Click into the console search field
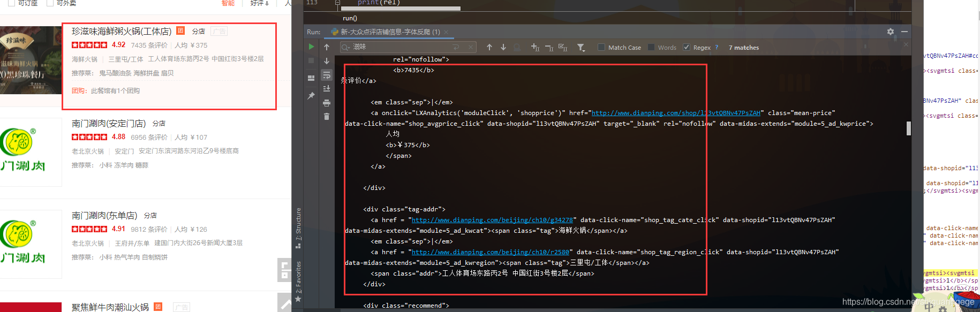Image resolution: width=980 pixels, height=312 pixels. pyautogui.click(x=407, y=47)
